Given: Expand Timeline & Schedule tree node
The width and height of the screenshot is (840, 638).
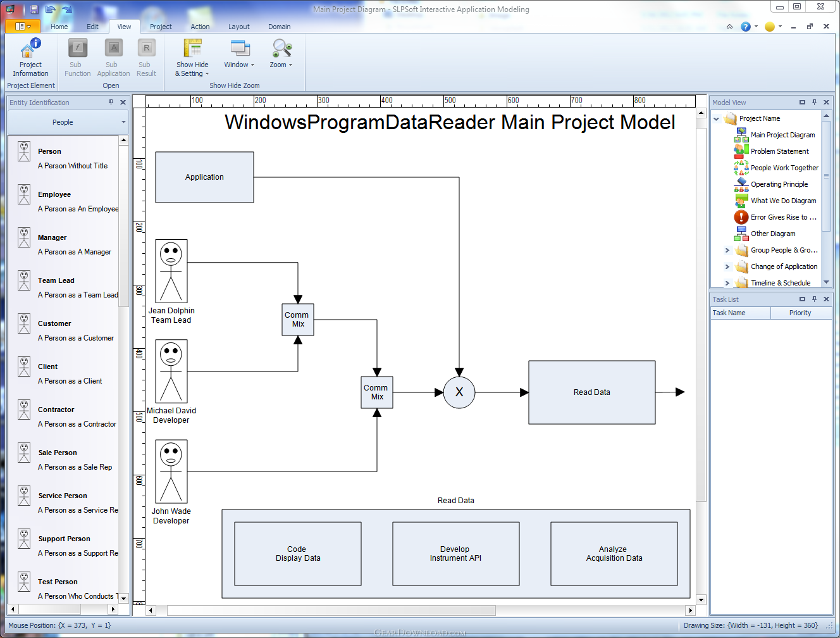Looking at the screenshot, I should point(727,283).
